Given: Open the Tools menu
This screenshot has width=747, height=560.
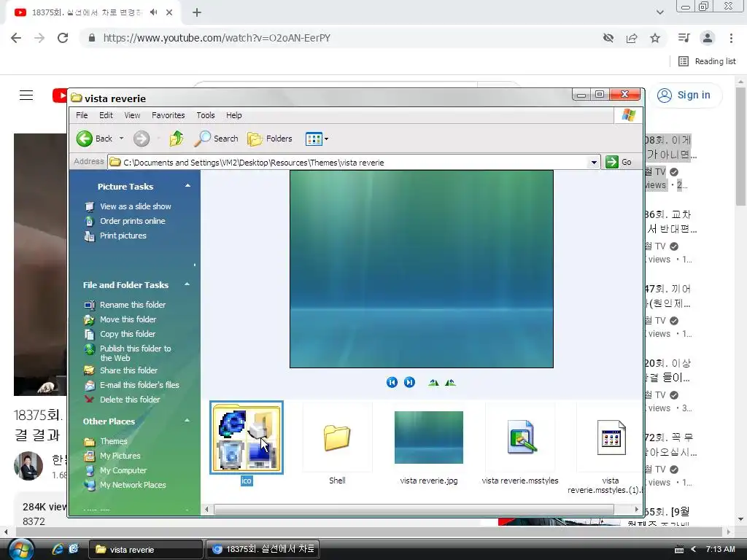Looking at the screenshot, I should 205,115.
